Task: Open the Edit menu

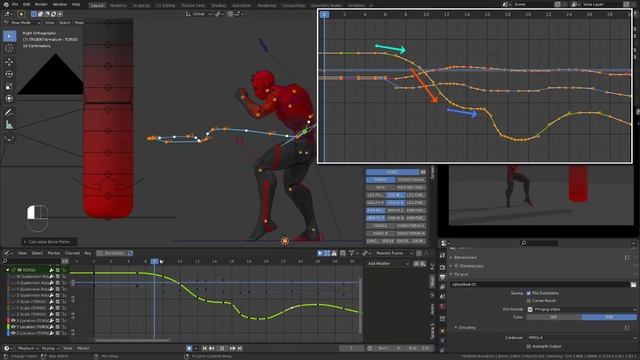Action: point(27,4)
